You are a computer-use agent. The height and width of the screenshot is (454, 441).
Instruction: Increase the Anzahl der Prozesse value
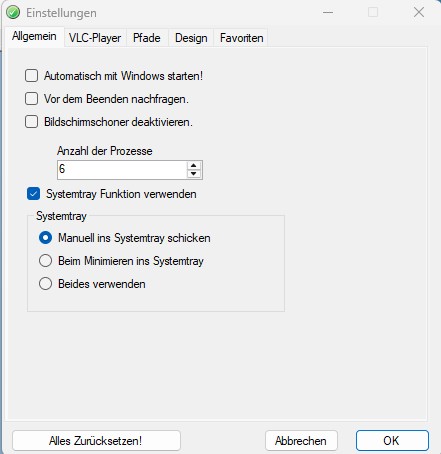(194, 166)
